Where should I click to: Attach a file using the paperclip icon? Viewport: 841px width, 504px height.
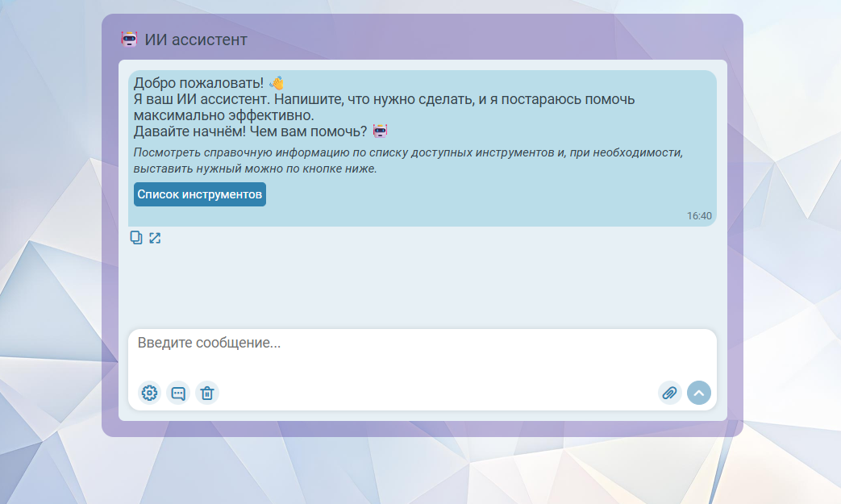[669, 393]
